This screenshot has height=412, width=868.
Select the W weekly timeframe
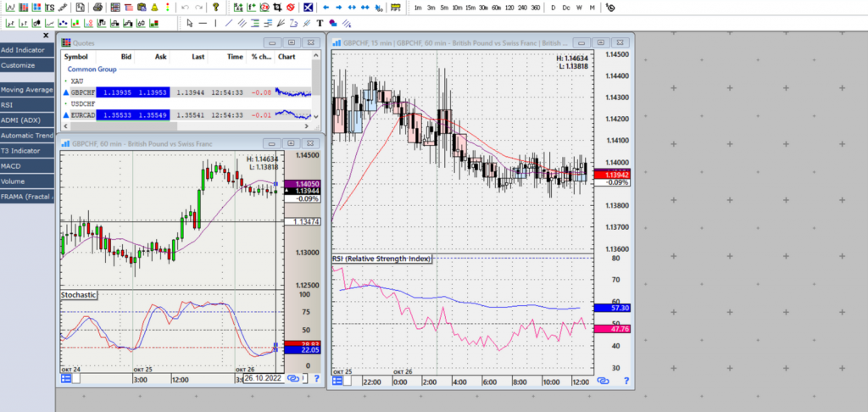point(579,8)
